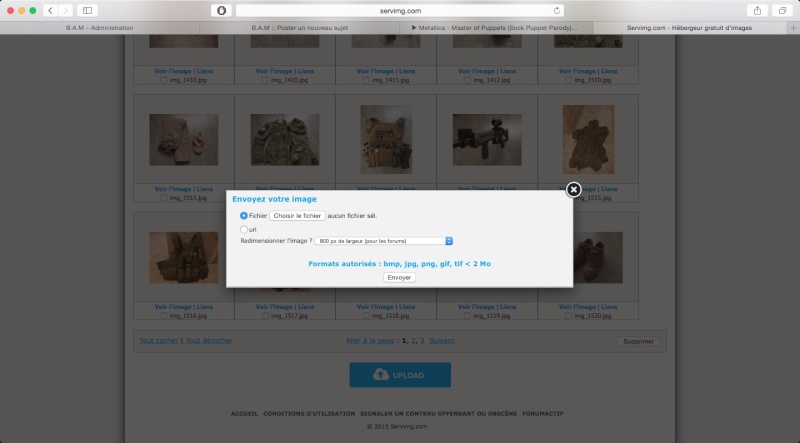Click Safari's forward arrow button
The height and width of the screenshot is (443, 800).
(65, 10)
